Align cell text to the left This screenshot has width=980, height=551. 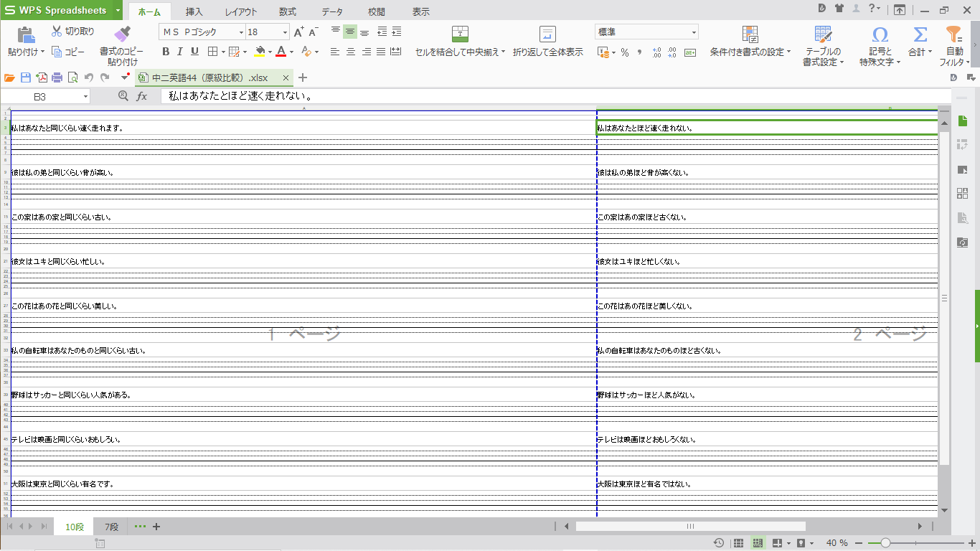coord(335,52)
